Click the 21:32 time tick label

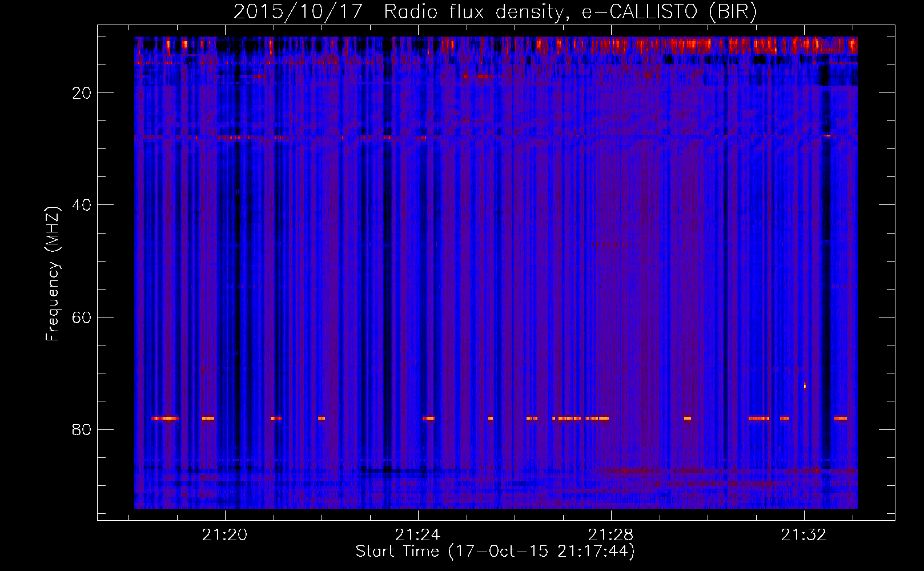(804, 534)
